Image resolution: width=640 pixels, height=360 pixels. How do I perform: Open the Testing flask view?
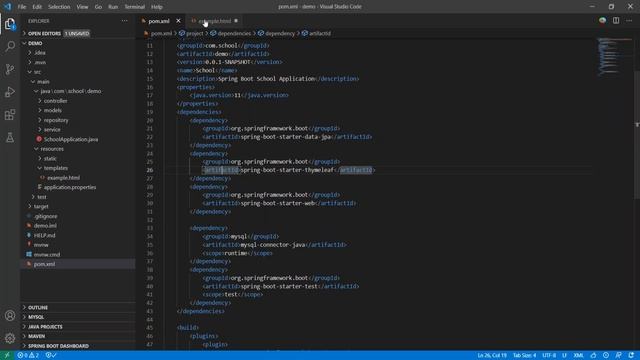coord(10,138)
